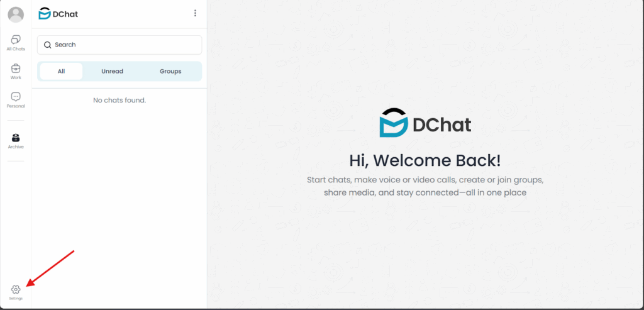Viewport: 644px width, 310px height.
Task: Select the All Chats sidebar icon
Action: [x=16, y=42]
